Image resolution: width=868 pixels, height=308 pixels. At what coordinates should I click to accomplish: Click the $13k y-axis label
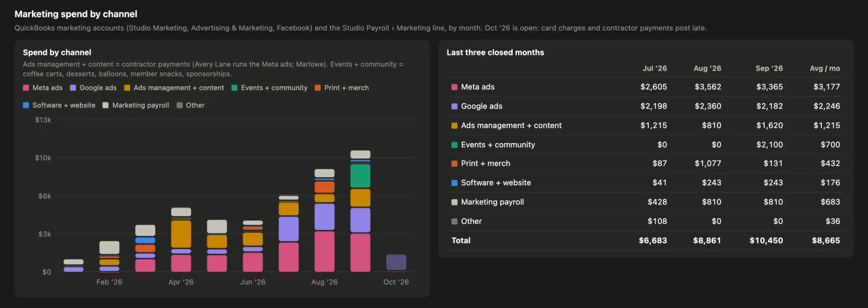click(x=43, y=120)
